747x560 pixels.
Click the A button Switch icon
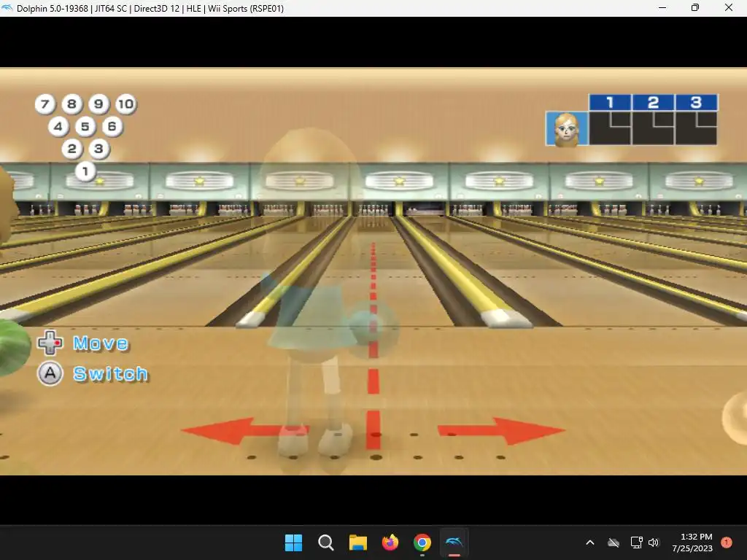pos(50,374)
